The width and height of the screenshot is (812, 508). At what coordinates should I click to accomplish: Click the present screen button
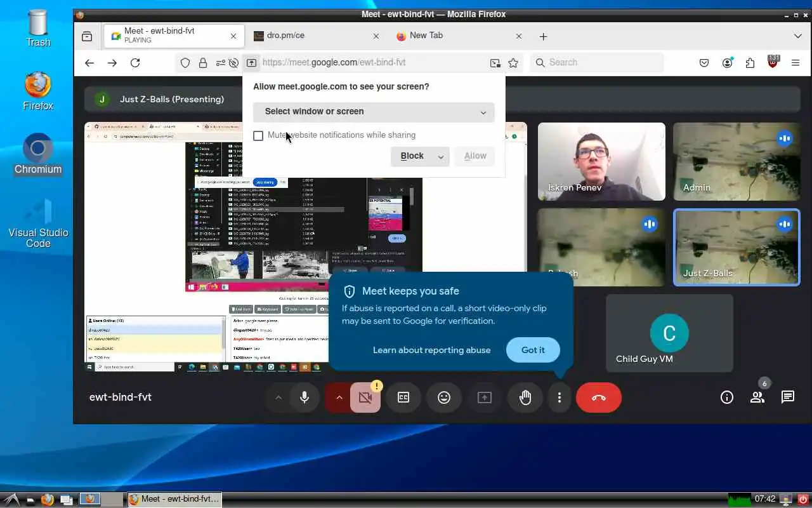(485, 398)
